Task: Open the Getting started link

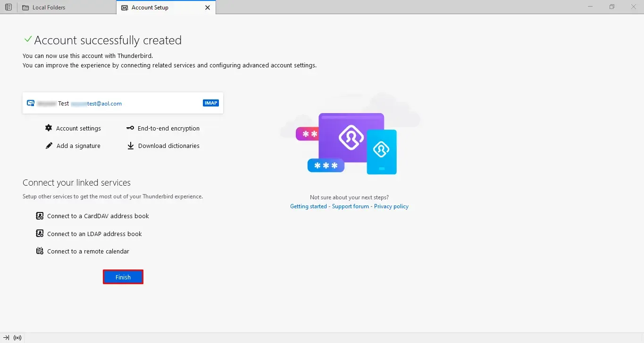Action: pyautogui.click(x=308, y=206)
